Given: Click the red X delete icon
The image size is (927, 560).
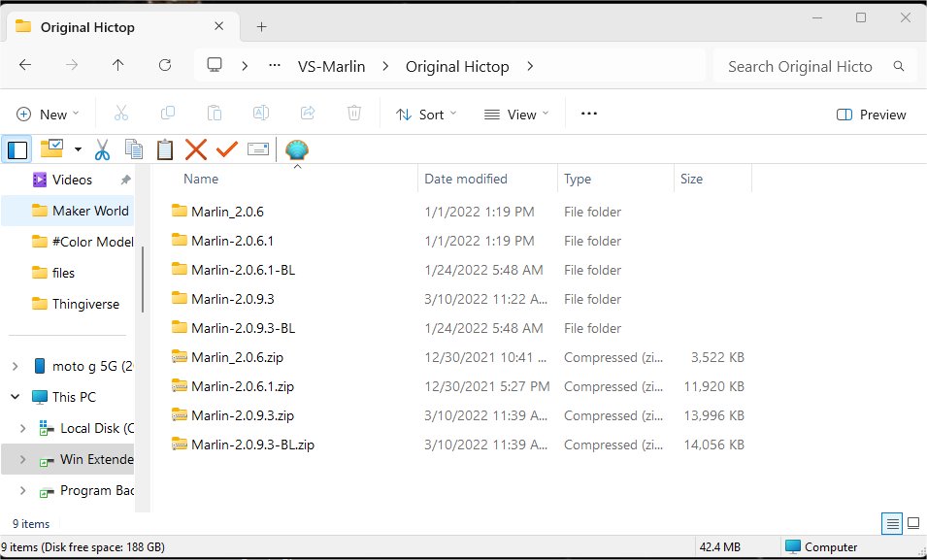Looking at the screenshot, I should click(196, 149).
